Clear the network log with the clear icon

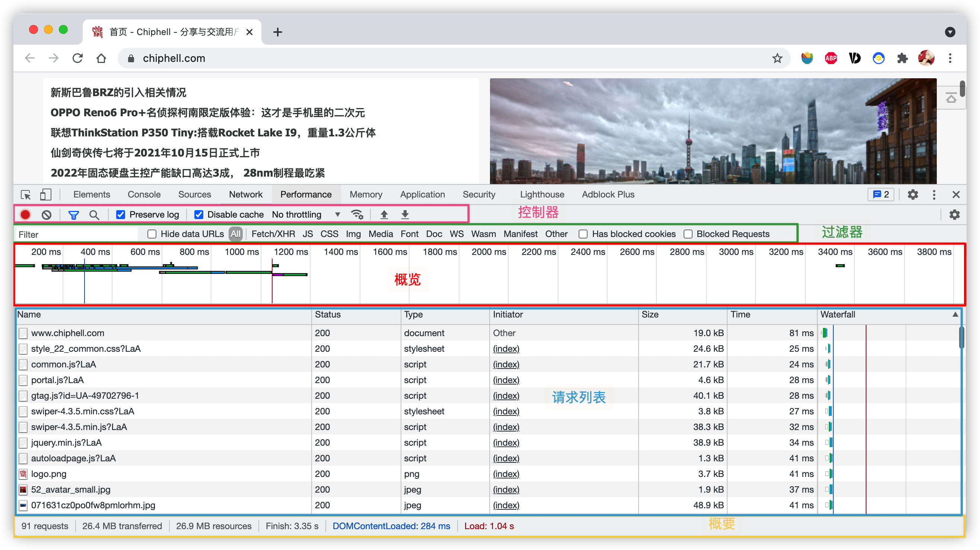tap(47, 215)
